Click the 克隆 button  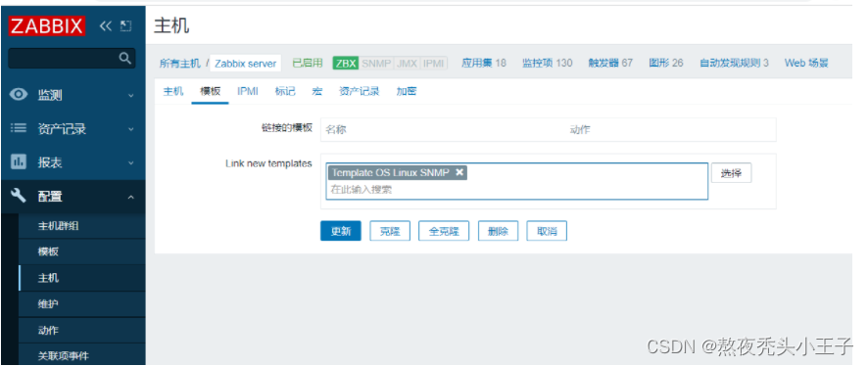[x=390, y=231]
